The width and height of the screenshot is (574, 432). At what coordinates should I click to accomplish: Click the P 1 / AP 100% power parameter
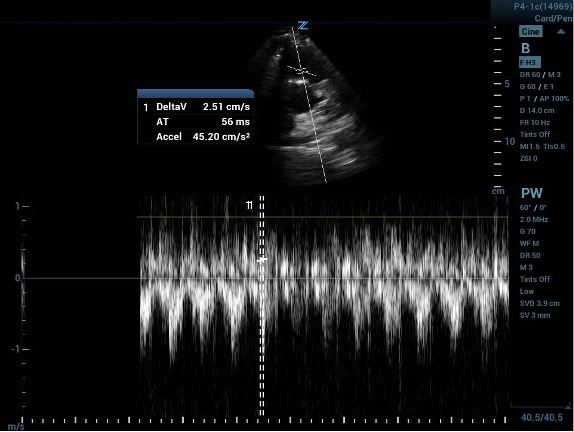[544, 98]
